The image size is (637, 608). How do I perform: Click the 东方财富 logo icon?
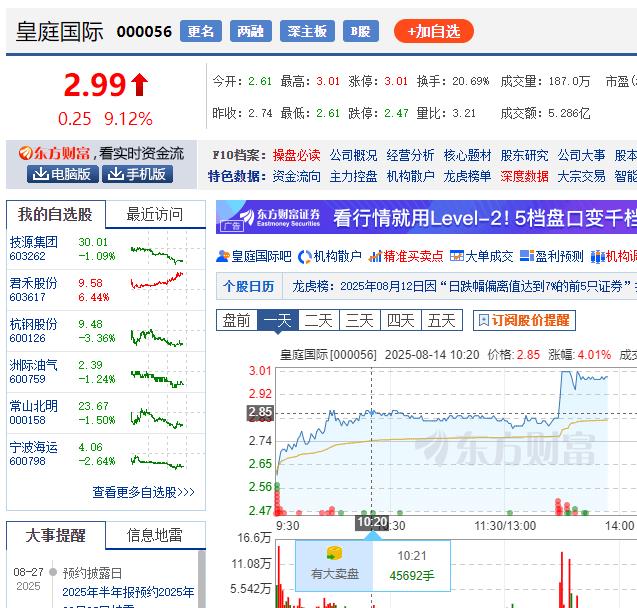(25, 153)
